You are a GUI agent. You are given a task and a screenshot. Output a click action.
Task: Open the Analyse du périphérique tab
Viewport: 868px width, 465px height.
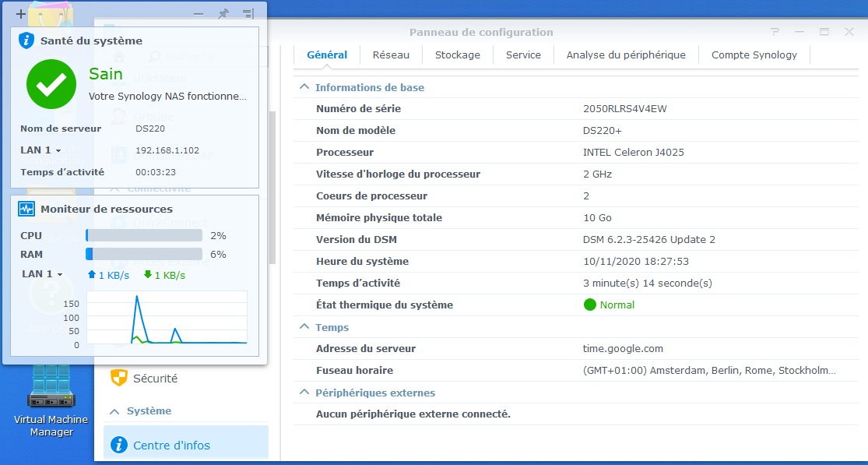pos(626,55)
